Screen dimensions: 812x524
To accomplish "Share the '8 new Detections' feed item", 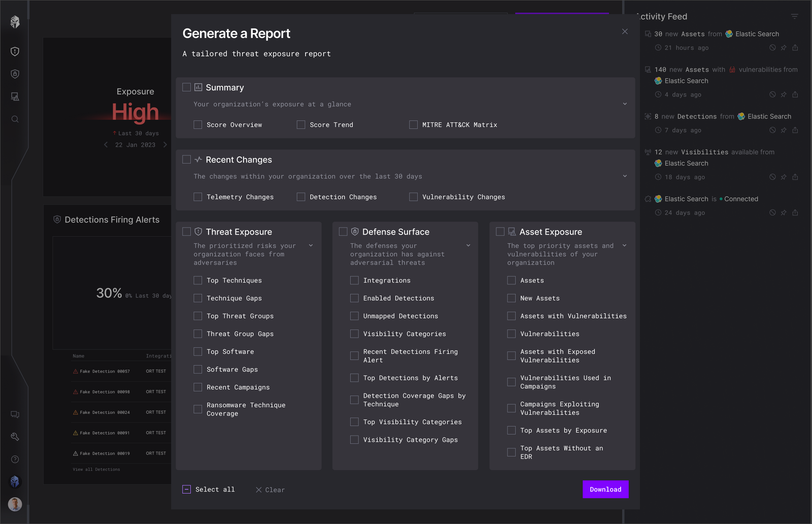I will tap(795, 130).
